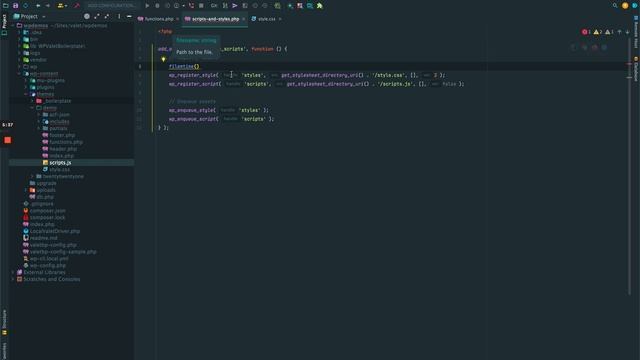Image resolution: width=640 pixels, height=360 pixels.
Task: Toggle Listen for PHP Debug Connections phone icon
Action: tap(191, 6)
